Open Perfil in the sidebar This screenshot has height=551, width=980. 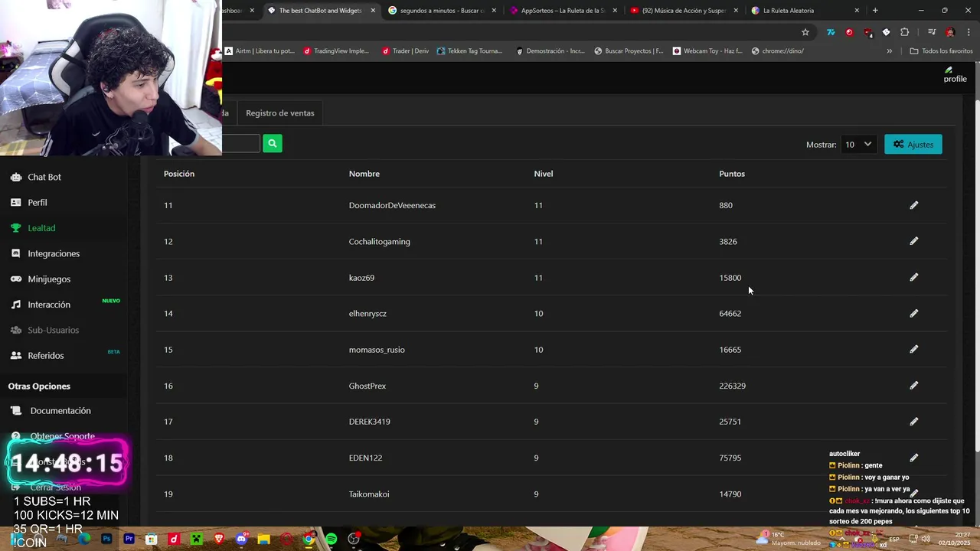click(x=38, y=203)
